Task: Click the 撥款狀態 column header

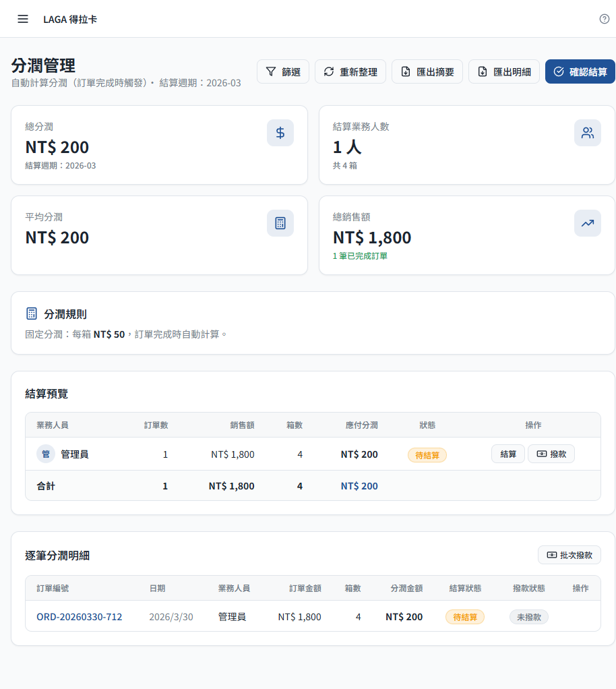Action: pos(528,588)
